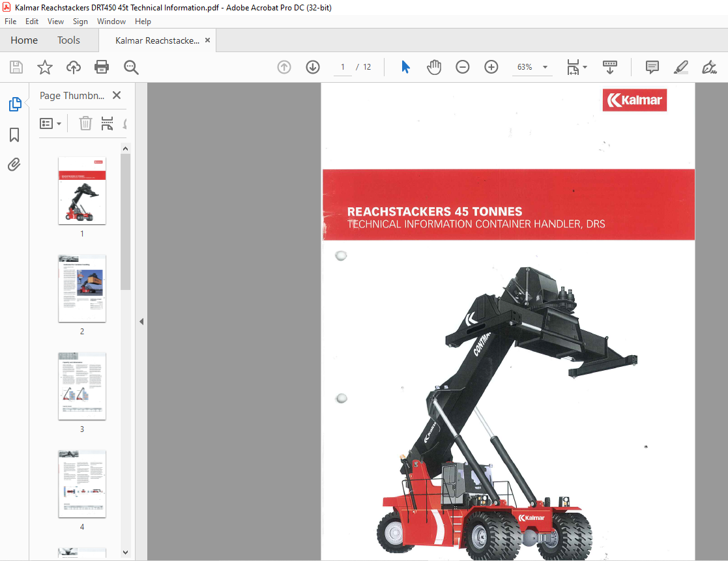Viewport: 728px width, 561px height.
Task: Select page 4 thumbnail
Action: pos(82,483)
